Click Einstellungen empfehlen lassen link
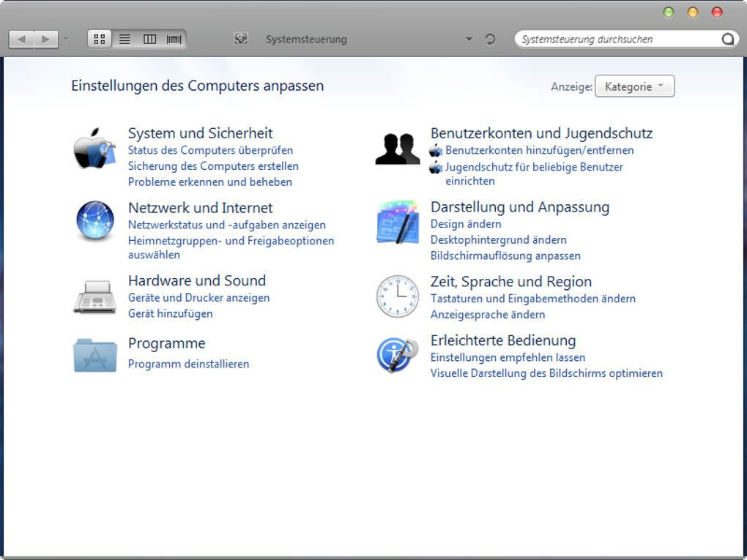The width and height of the screenshot is (747, 560). (x=508, y=357)
